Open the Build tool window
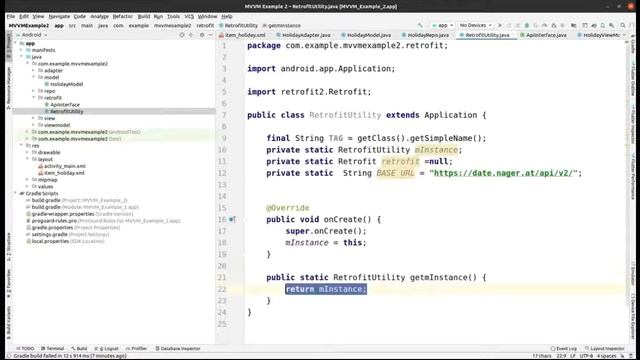Viewport: 640px width, 360px height. pos(80,349)
